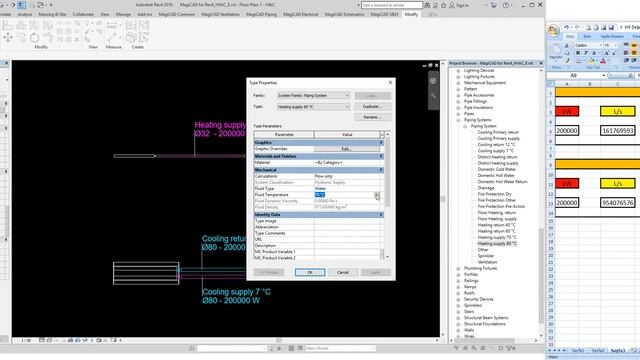The image size is (640, 360).
Task: Open the MagiCAD Ventilation ribbon tab
Action: (x=220, y=14)
